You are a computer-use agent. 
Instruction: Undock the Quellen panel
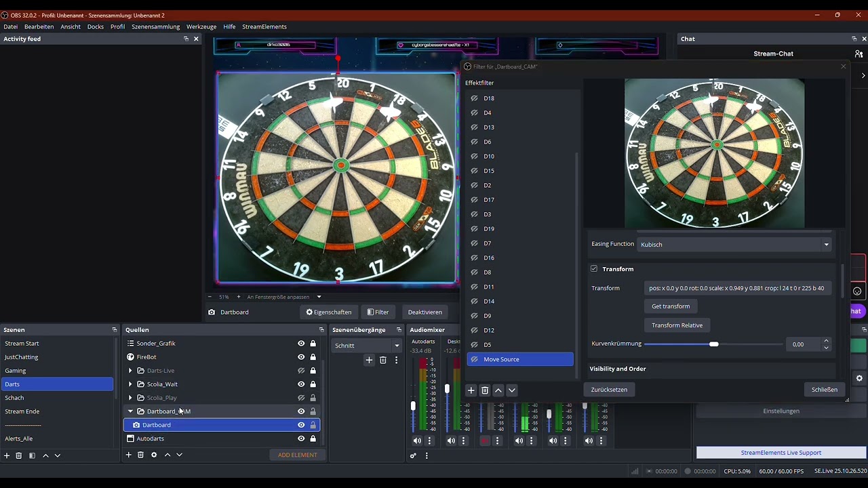click(321, 329)
